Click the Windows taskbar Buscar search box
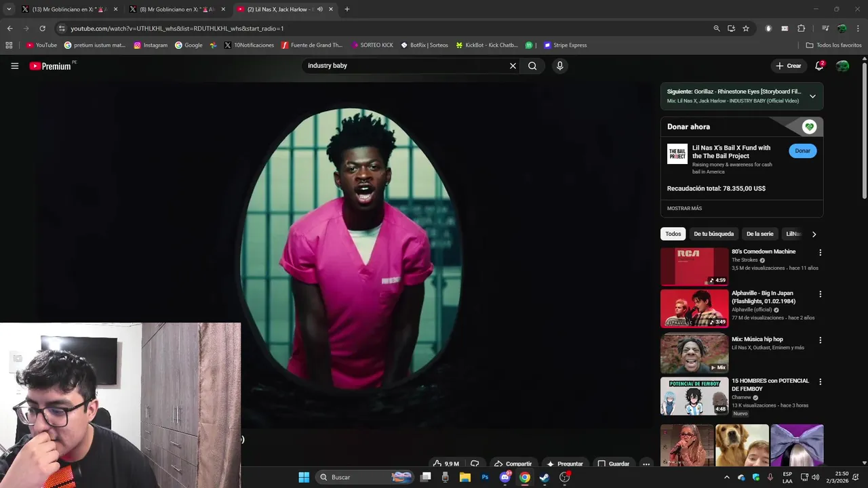 (x=365, y=477)
